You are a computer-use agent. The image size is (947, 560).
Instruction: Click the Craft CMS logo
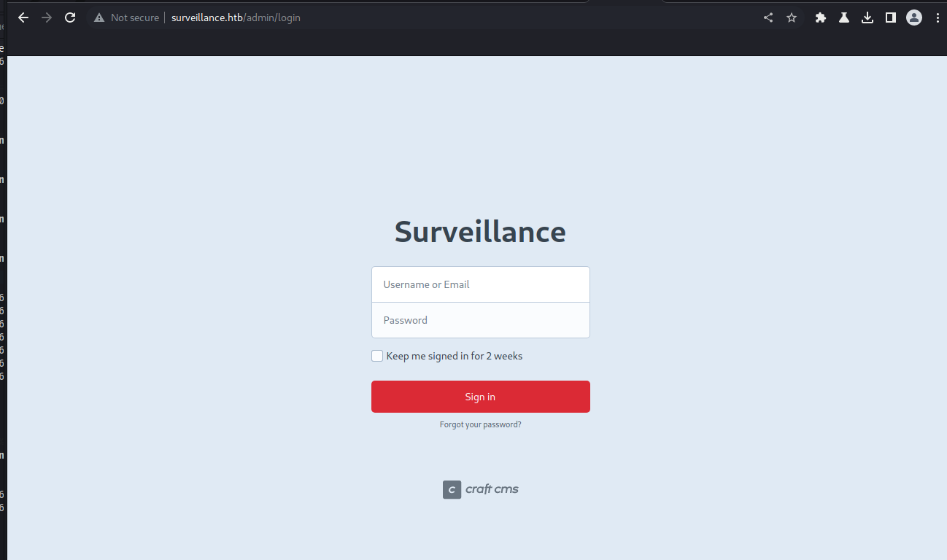[x=480, y=489]
